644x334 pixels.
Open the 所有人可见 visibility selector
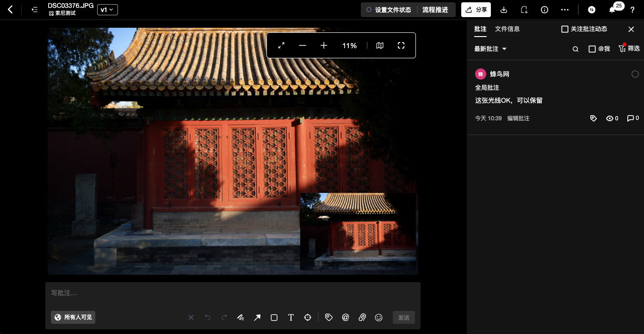click(73, 317)
